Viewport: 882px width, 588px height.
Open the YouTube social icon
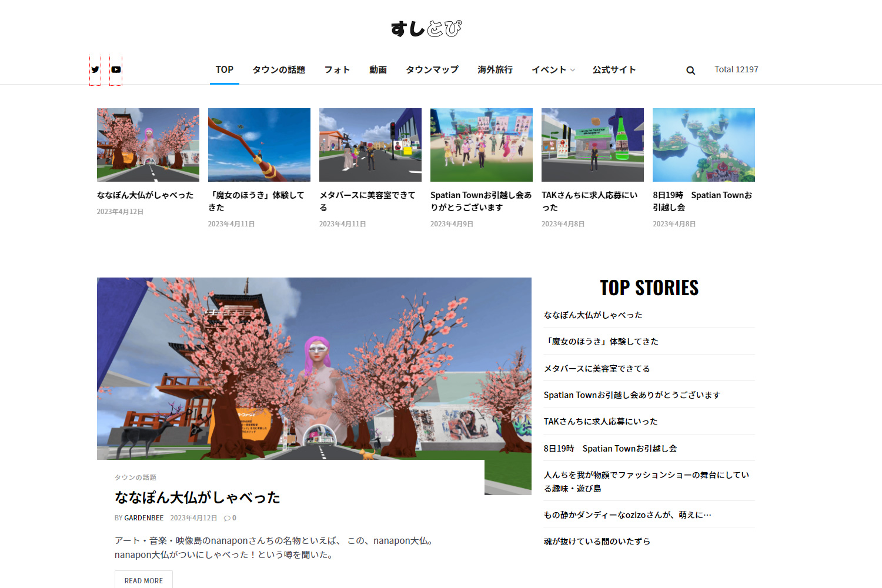point(116,69)
